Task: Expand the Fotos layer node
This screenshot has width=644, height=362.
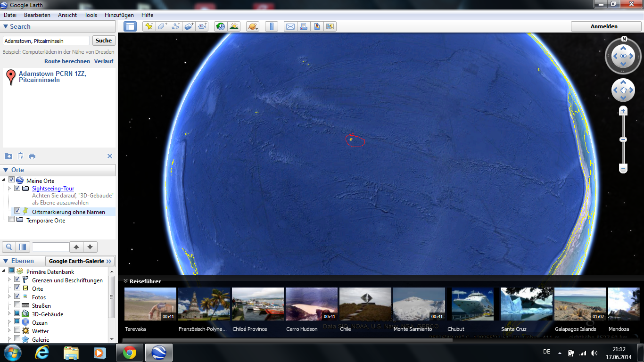Action: [9, 296]
